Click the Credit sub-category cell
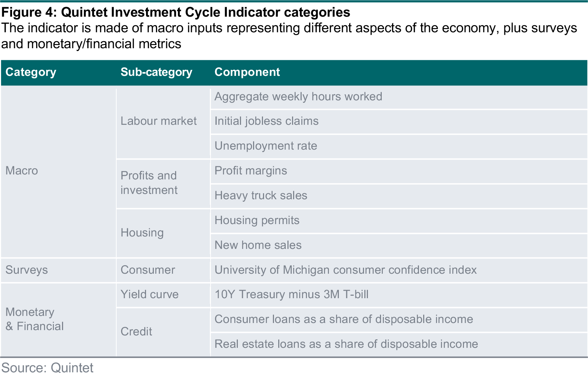 coord(163,332)
